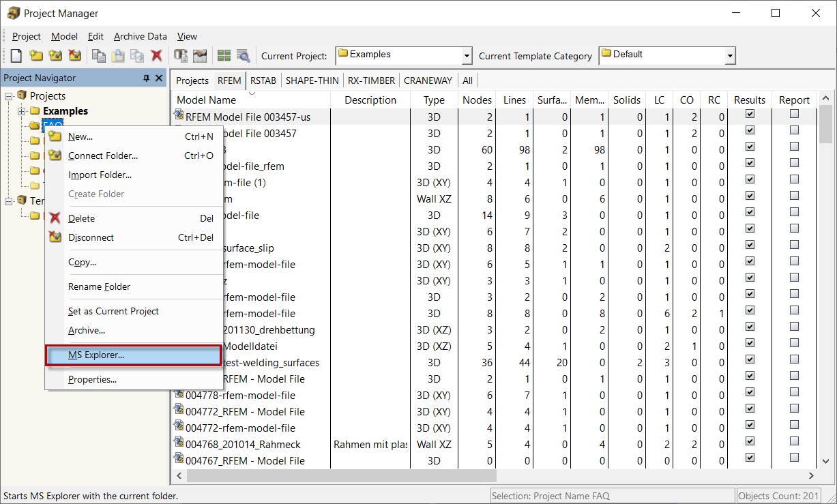This screenshot has height=504, width=837.
Task: Open the Current Template Category dropdown
Action: (729, 55)
